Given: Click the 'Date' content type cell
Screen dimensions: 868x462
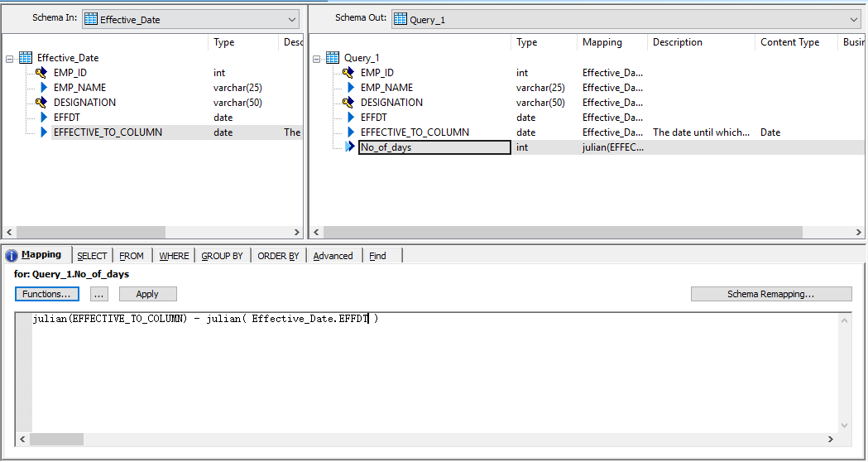Looking at the screenshot, I should point(770,132).
